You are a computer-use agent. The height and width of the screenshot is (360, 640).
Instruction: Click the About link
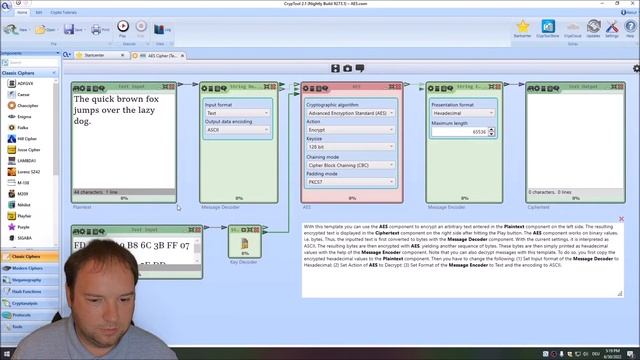629,13
